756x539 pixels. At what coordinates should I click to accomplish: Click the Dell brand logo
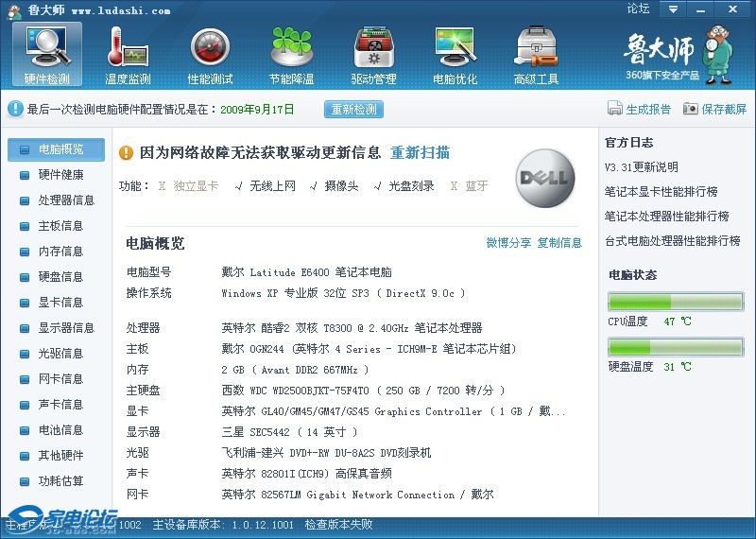click(545, 178)
